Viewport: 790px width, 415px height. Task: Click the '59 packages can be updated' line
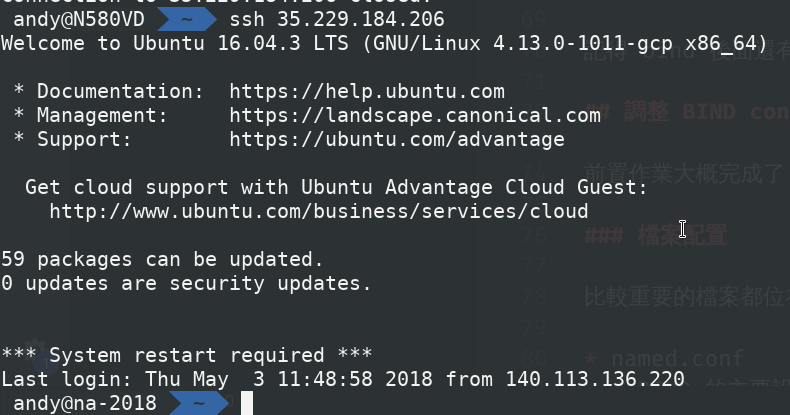pyautogui.click(x=162, y=260)
